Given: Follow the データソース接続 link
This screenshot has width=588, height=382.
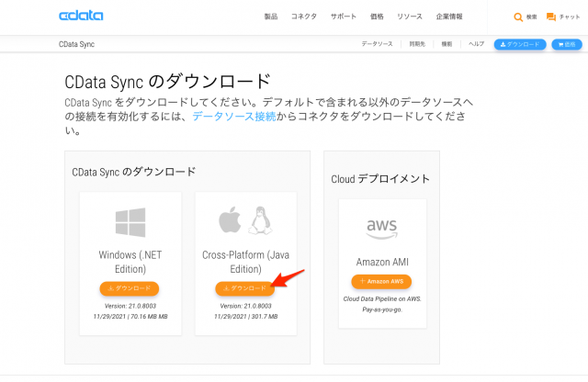Looking at the screenshot, I should coord(234,117).
